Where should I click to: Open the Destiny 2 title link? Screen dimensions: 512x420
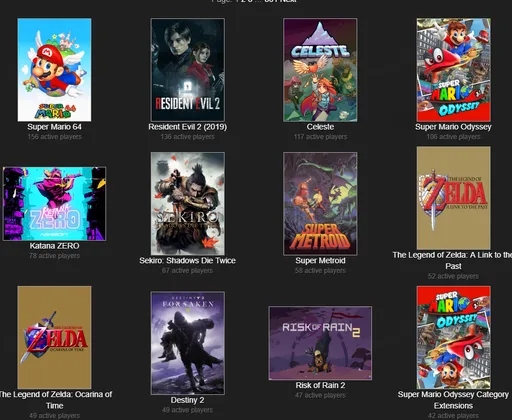coord(188,400)
